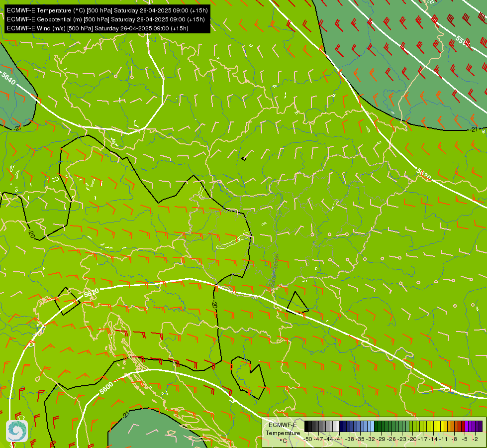Click the -11 legend scale label
Screen dimensions: 487x448
pyautogui.click(x=444, y=439)
